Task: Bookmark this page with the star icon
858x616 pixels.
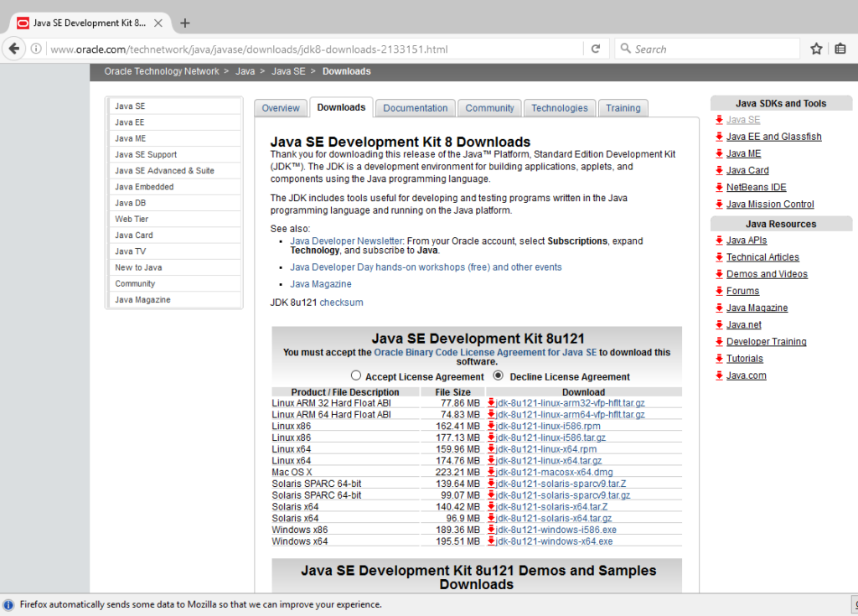Action: [815, 49]
